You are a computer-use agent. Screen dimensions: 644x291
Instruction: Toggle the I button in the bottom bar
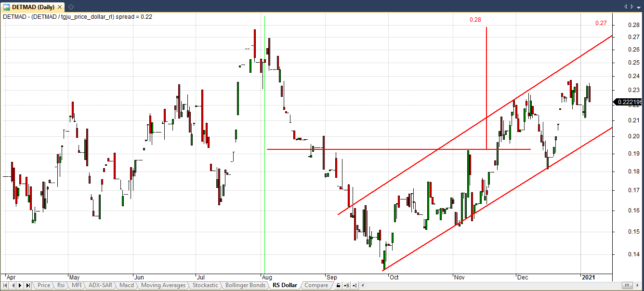(355, 285)
